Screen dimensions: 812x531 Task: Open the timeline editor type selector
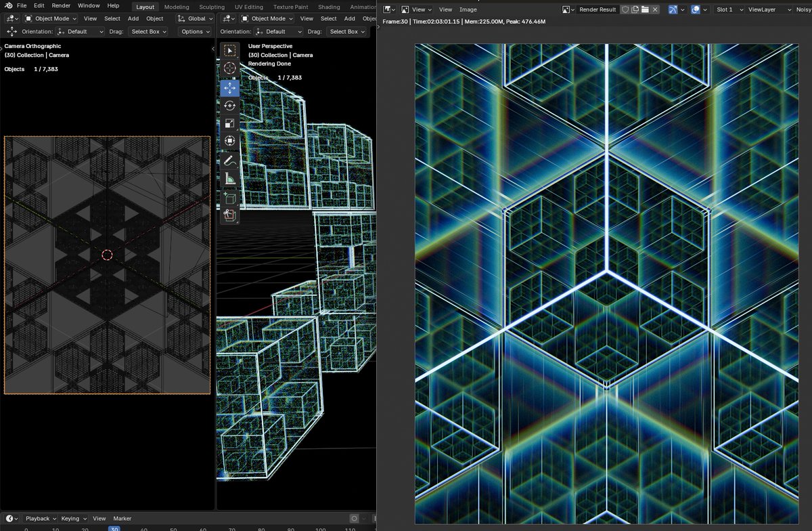pyautogui.click(x=14, y=518)
